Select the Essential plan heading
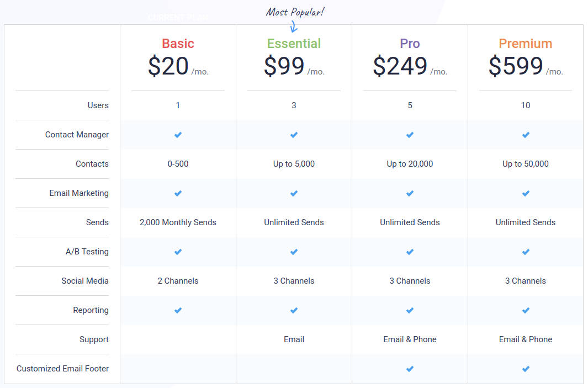588x388 pixels. click(294, 44)
